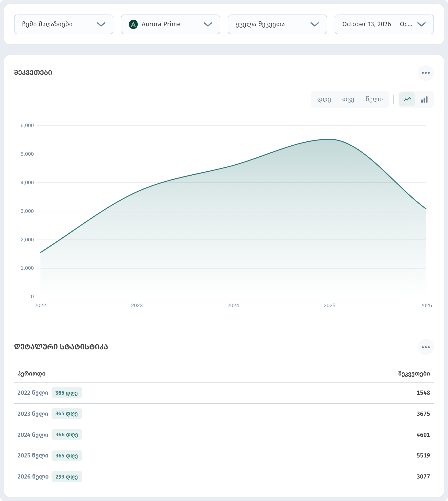Click the 293 დღე badge for 2026
Viewport: 448px width, 501px height.
[x=67, y=476]
